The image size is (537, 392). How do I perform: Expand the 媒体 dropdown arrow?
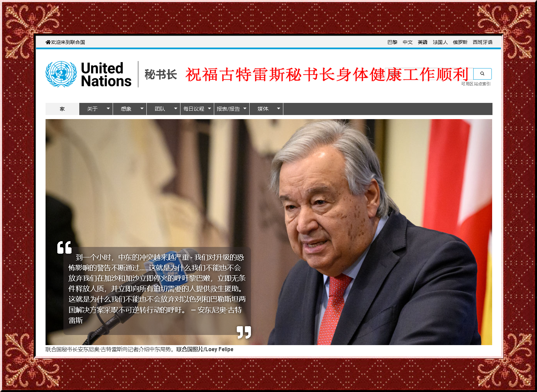coord(278,109)
